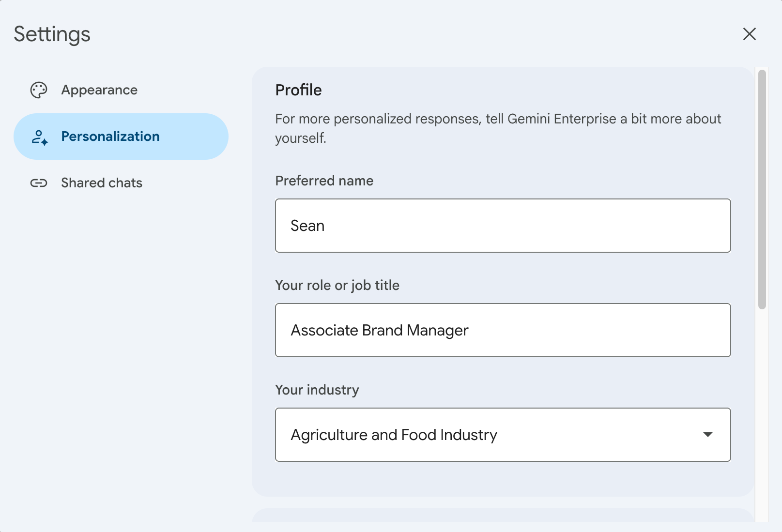Switch to the Appearance section
782x532 pixels.
coord(99,90)
